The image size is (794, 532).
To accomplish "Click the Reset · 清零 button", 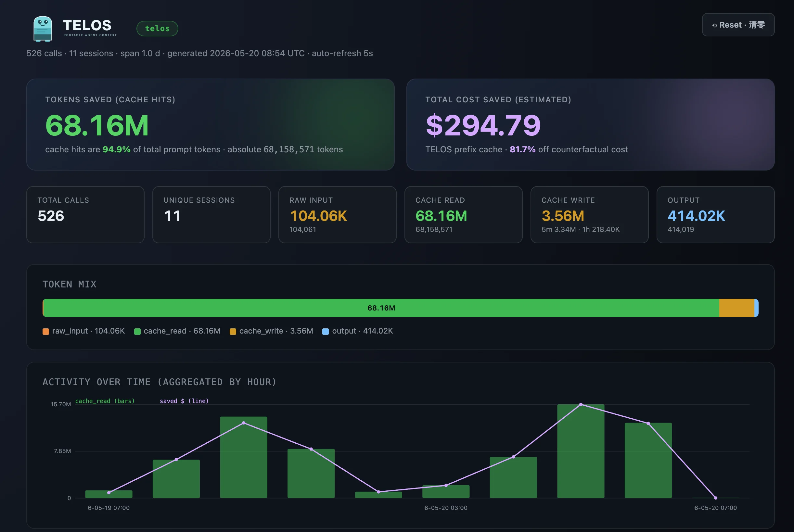I will tap(738, 25).
